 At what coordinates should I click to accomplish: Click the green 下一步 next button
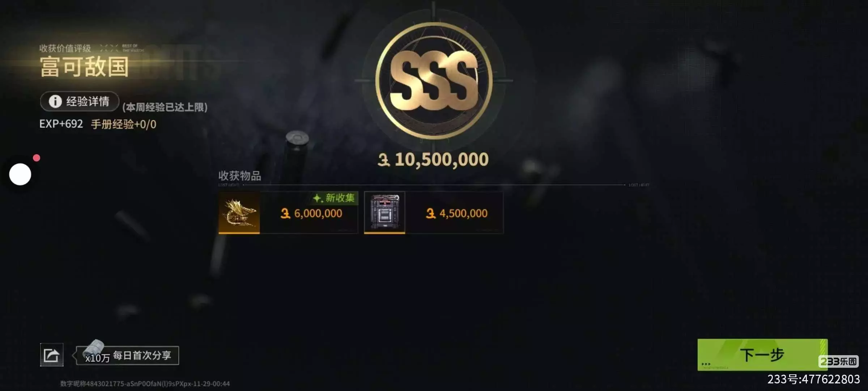point(762,355)
